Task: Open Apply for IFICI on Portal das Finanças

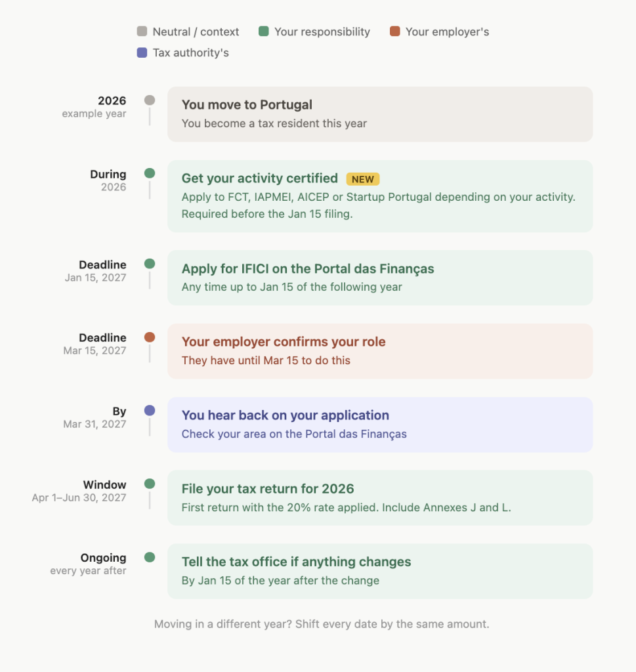Action: coord(380,278)
